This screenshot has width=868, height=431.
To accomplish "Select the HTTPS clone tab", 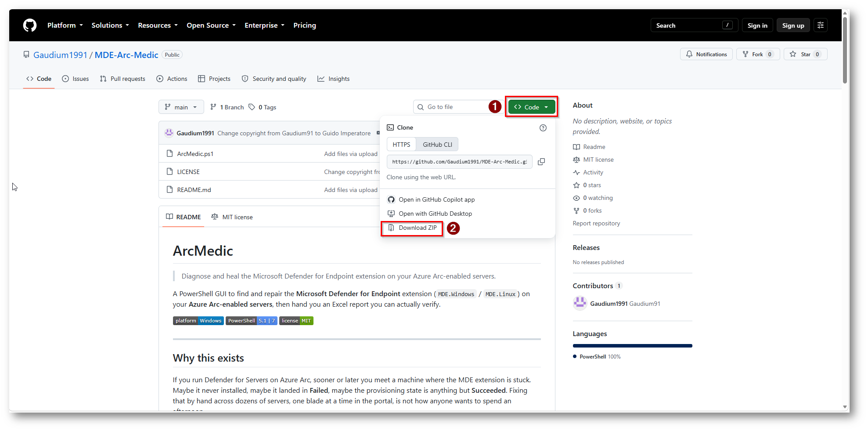I will coord(401,145).
